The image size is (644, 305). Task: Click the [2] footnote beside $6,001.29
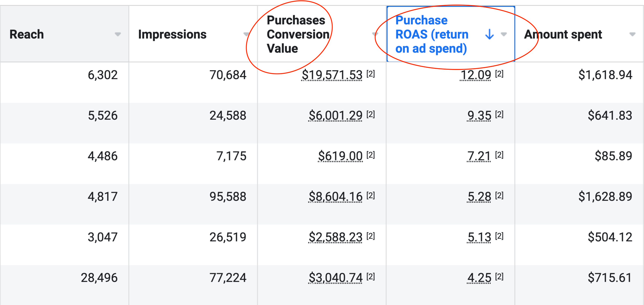370,114
